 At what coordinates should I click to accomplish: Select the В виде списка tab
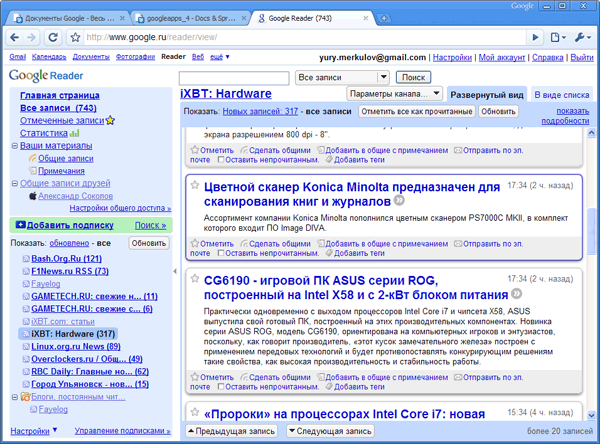561,95
